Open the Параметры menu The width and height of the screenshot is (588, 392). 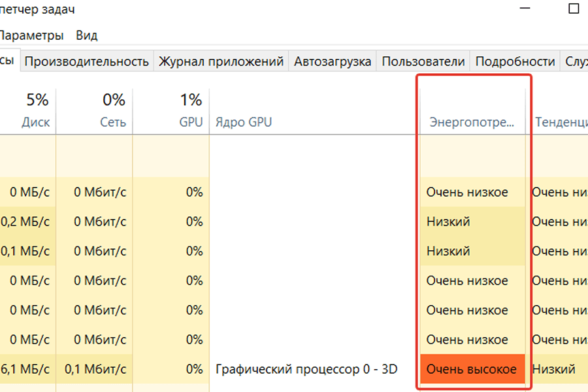pos(31,35)
